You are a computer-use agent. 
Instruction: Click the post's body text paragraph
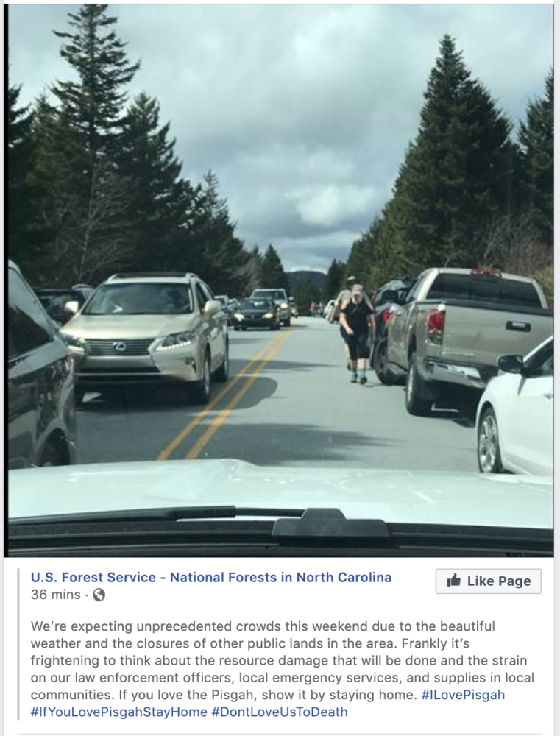pyautogui.click(x=282, y=669)
